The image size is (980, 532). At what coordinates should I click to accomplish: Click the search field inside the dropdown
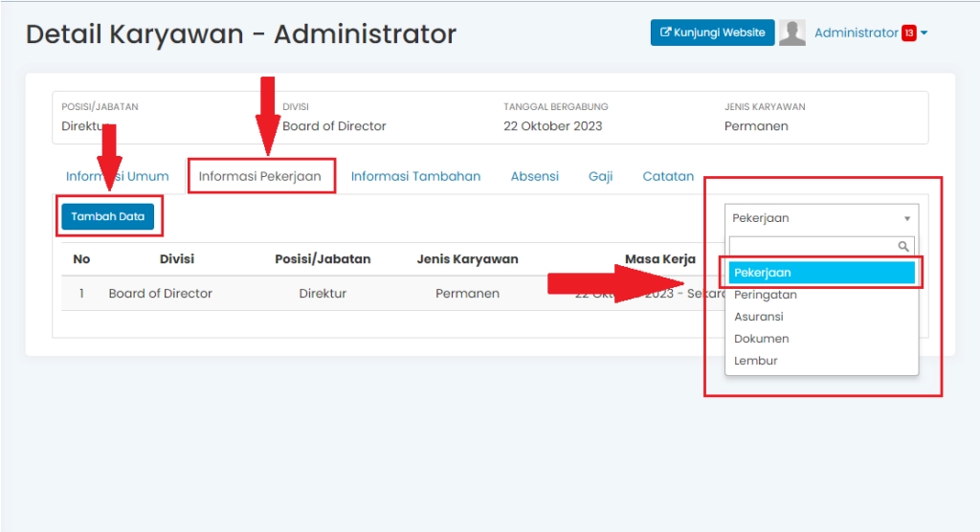point(812,246)
